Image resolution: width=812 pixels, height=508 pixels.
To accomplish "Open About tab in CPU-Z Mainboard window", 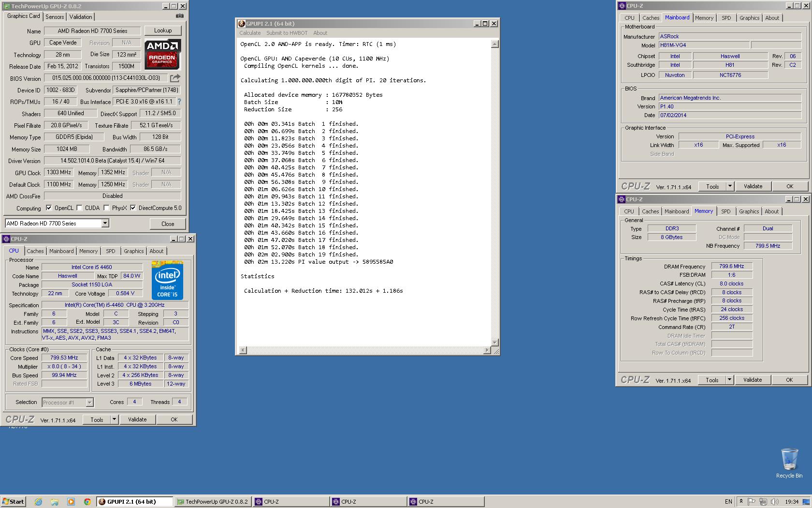I will [x=772, y=18].
